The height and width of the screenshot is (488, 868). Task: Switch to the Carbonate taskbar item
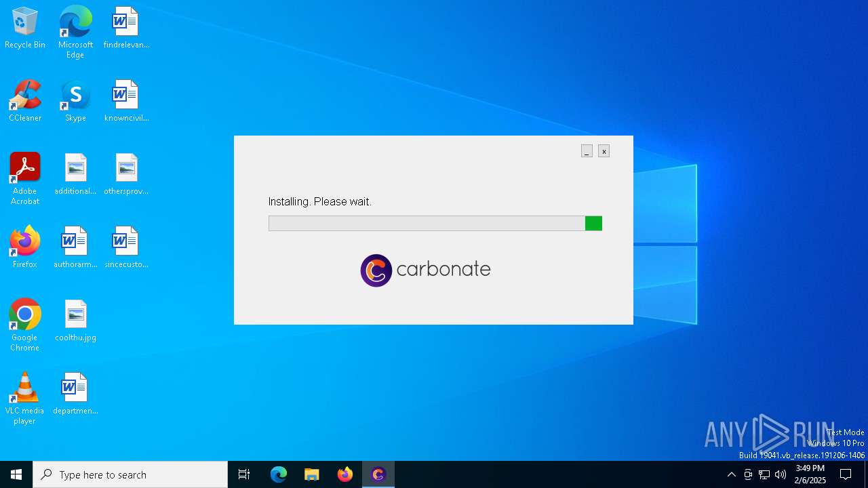[378, 474]
